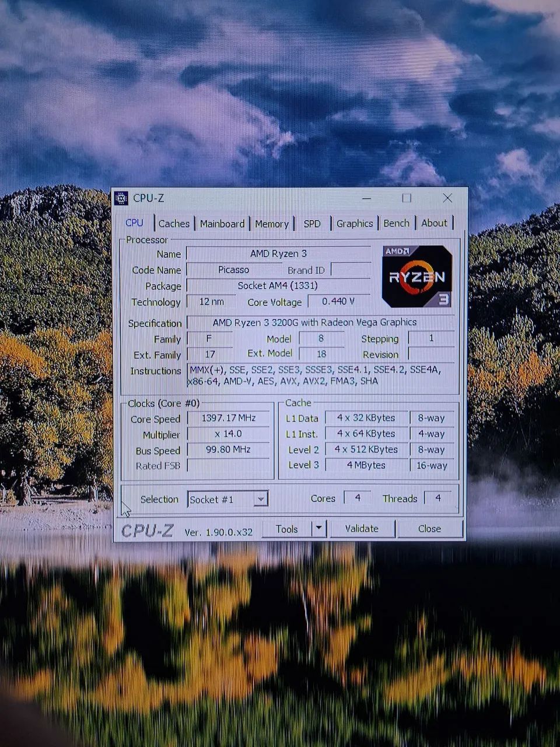Click the Code Name field Picasso
This screenshot has height=747, width=560.
tap(233, 270)
